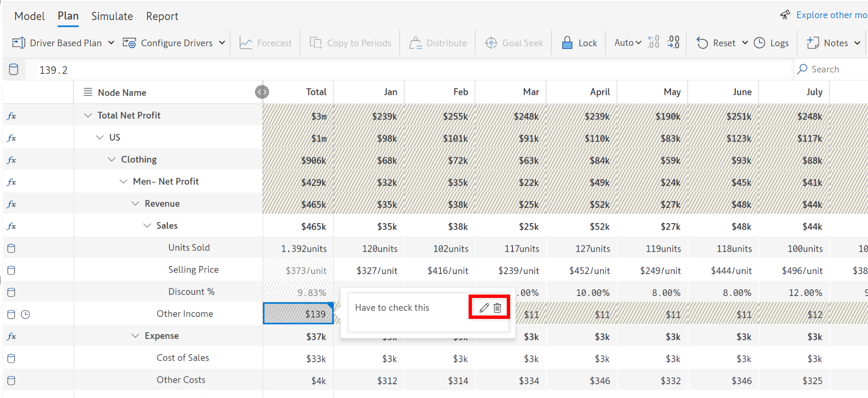Open Driver Based Plan dropdown
The height and width of the screenshot is (398, 868).
click(x=111, y=43)
